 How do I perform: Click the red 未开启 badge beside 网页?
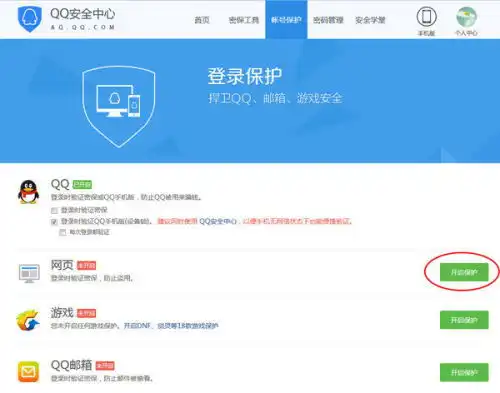click(x=86, y=265)
